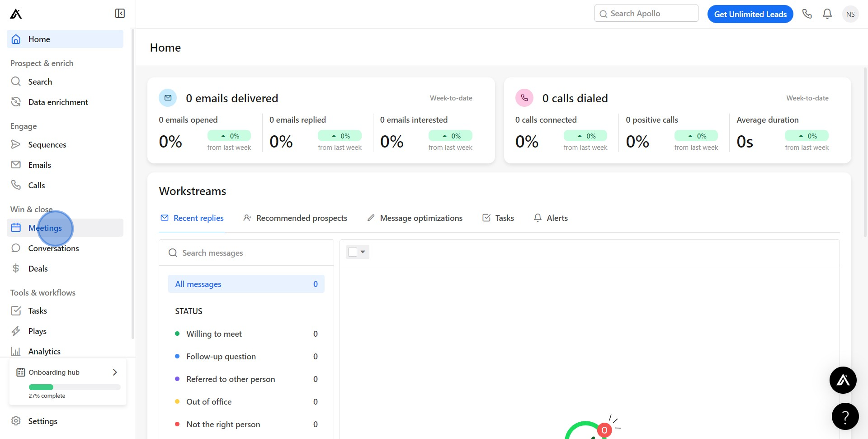
Task: Filter by Referred to other person status
Action: point(246,379)
